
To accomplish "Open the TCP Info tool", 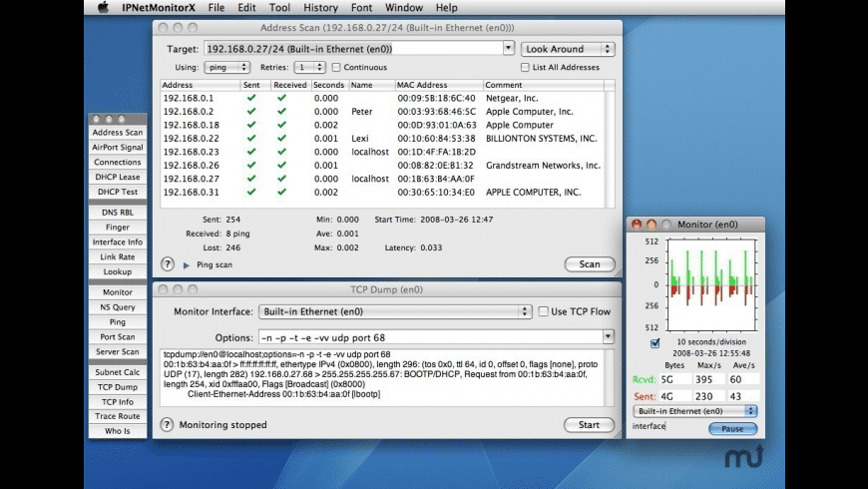I will (118, 402).
